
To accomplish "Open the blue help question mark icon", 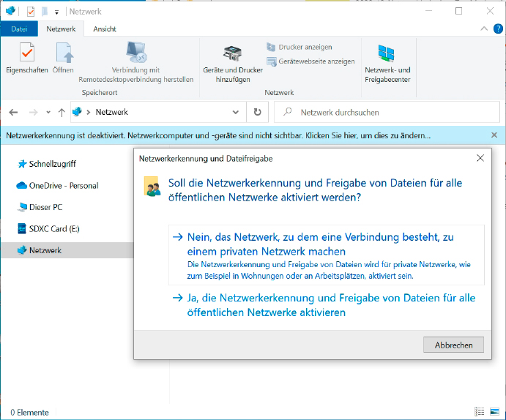I will (498, 29).
